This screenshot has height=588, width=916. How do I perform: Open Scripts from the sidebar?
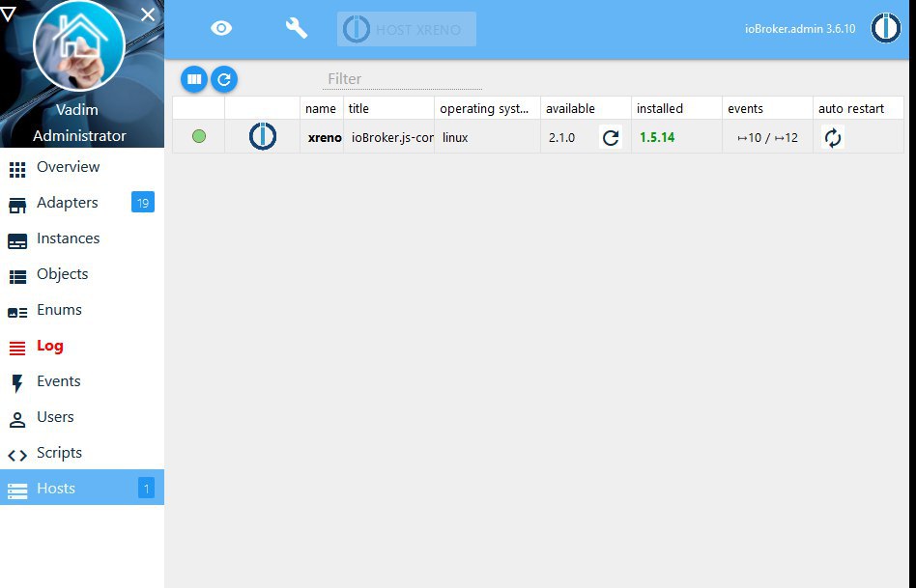click(x=82, y=453)
